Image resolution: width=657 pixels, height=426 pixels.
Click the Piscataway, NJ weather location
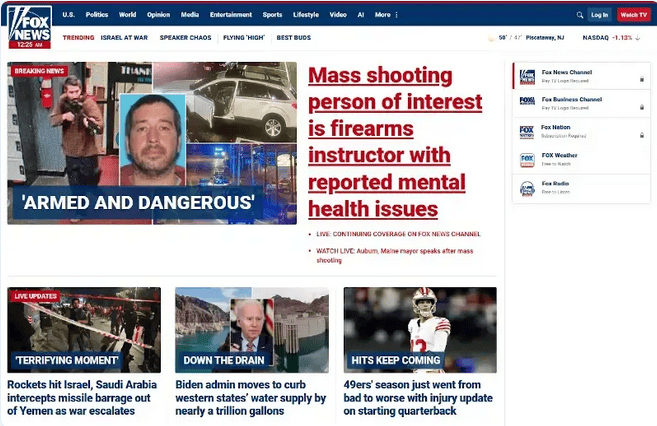pos(545,38)
